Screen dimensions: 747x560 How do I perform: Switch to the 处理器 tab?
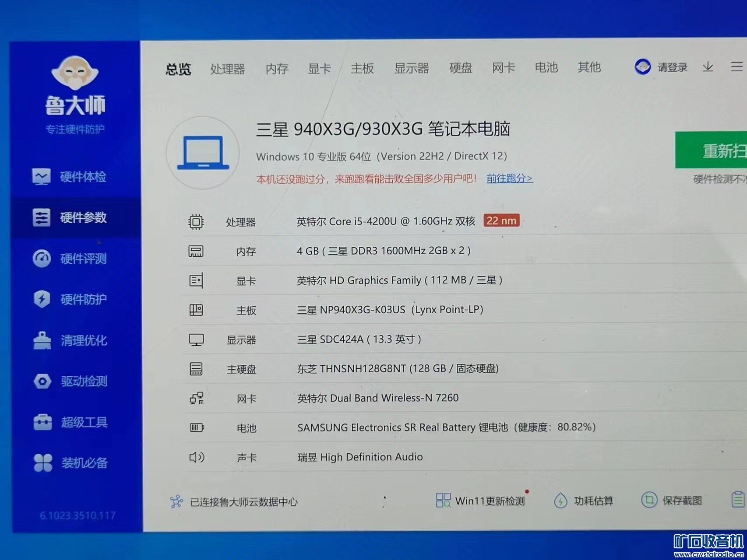click(227, 69)
